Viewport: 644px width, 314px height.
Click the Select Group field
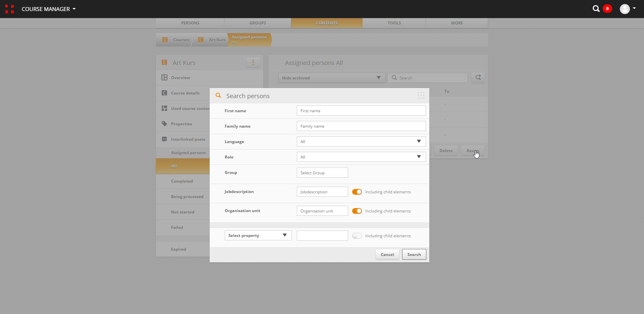pos(322,173)
